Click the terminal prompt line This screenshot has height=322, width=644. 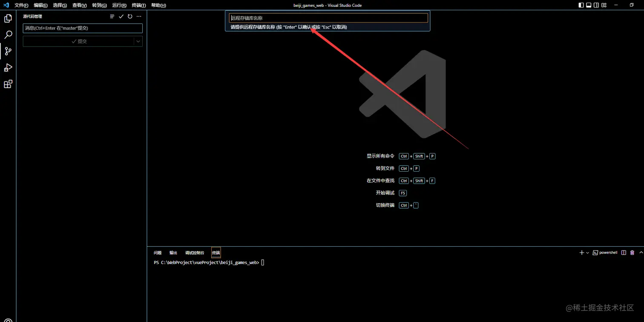[209, 262]
